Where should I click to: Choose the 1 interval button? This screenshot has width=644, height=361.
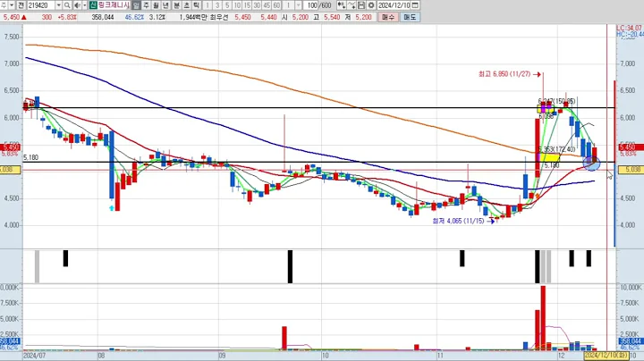point(208,5)
